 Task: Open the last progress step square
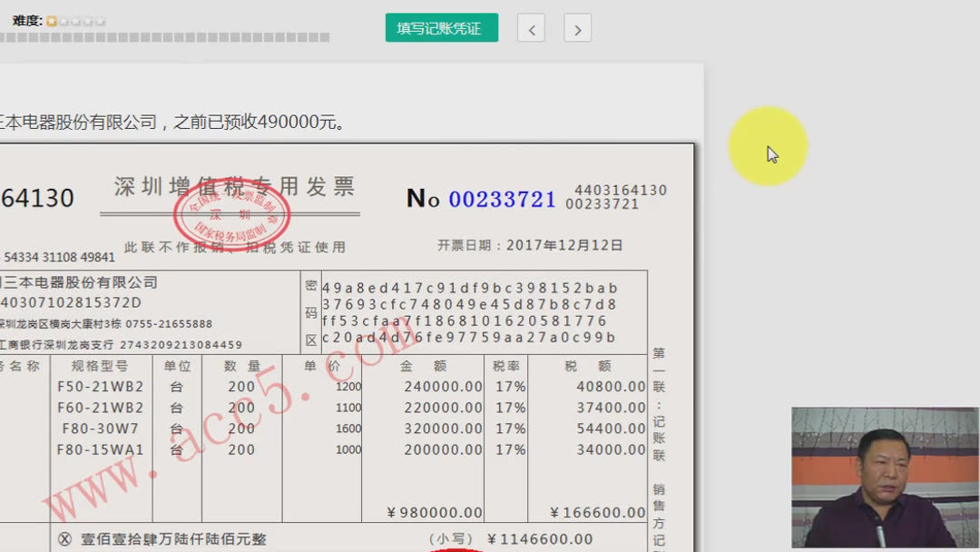click(x=322, y=37)
